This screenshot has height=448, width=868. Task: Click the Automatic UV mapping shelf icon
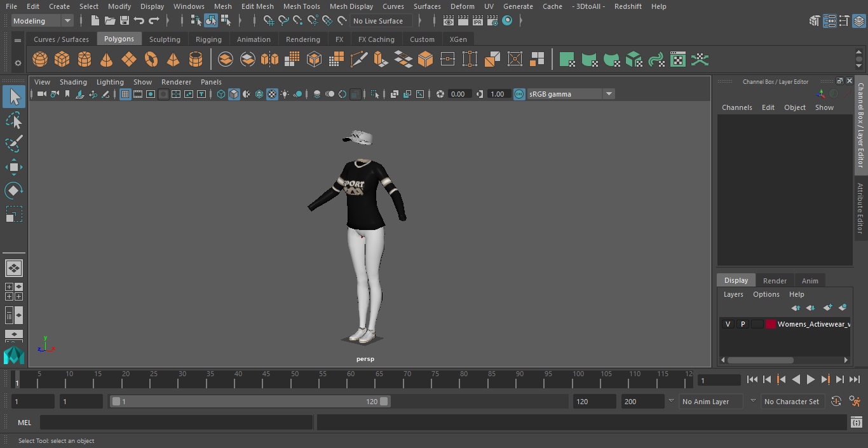pos(634,60)
